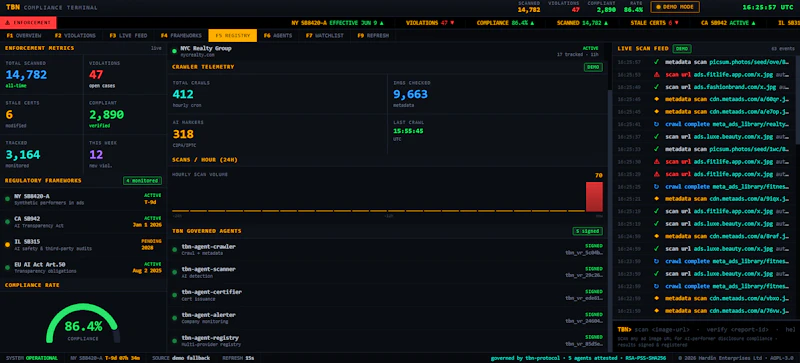This screenshot has width=800, height=363.
Task: Click 'REFRESH 15s' in the status bar
Action: click(x=238, y=358)
